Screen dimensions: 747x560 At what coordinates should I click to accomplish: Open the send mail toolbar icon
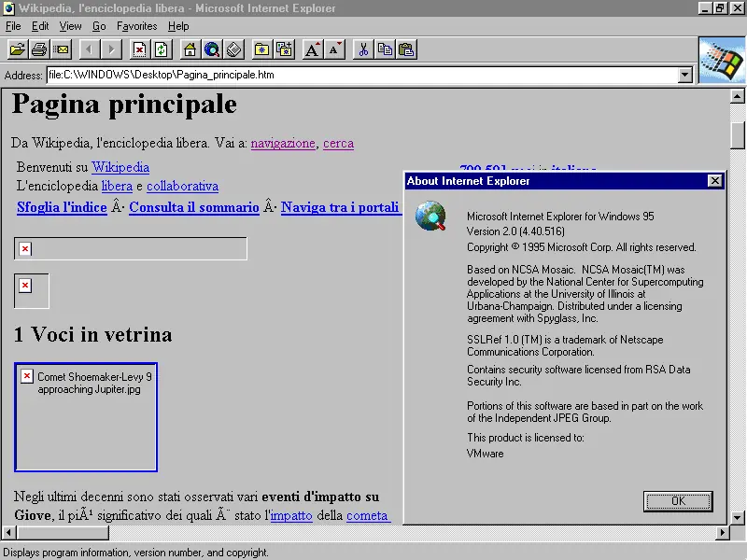click(x=60, y=49)
